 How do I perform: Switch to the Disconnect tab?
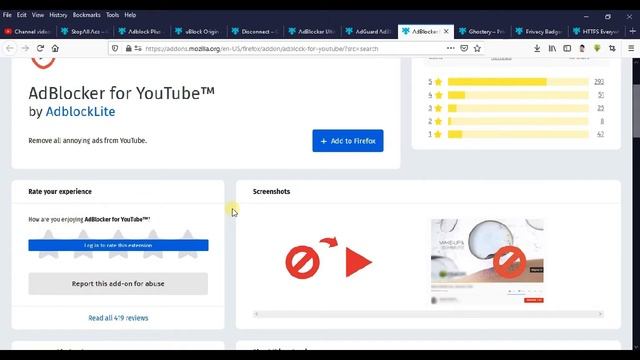[255, 31]
